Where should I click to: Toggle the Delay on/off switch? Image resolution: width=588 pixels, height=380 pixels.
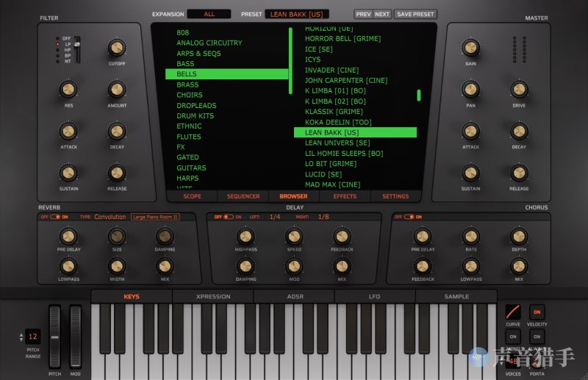click(228, 217)
